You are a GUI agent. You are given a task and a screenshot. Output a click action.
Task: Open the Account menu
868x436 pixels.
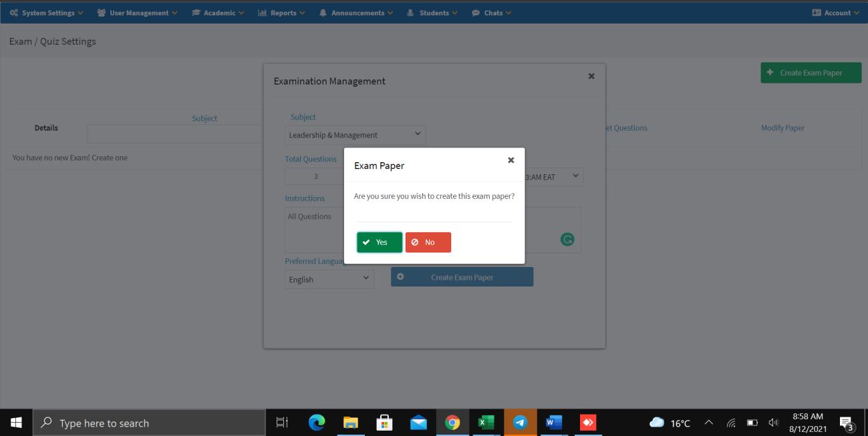[x=835, y=13]
